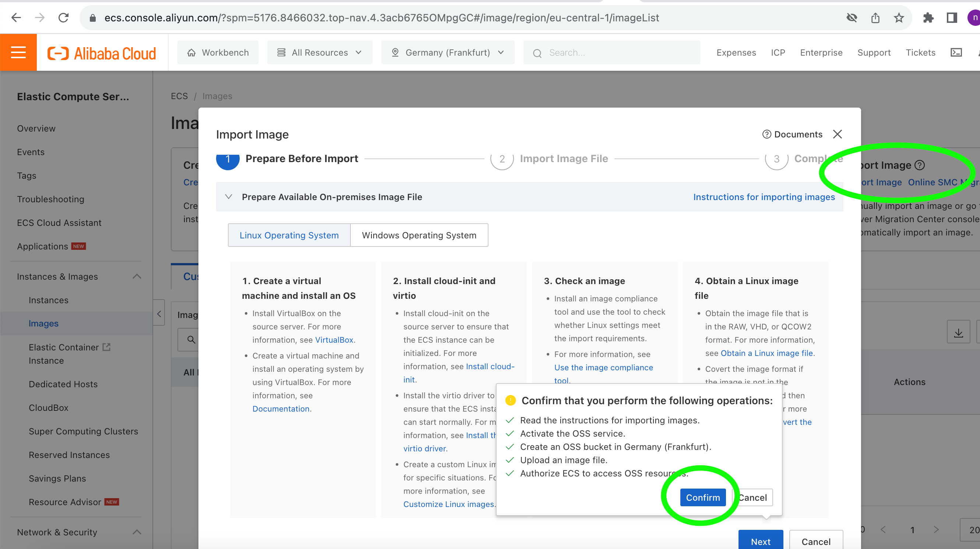This screenshot has height=549, width=980.
Task: Click the Online SMC Migration link
Action: pos(944,182)
